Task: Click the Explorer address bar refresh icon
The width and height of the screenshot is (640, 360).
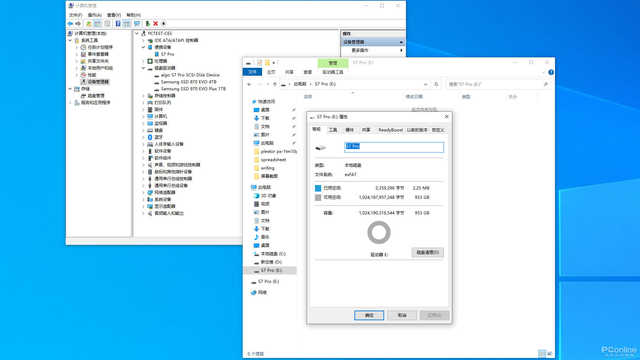Action: coord(436,84)
